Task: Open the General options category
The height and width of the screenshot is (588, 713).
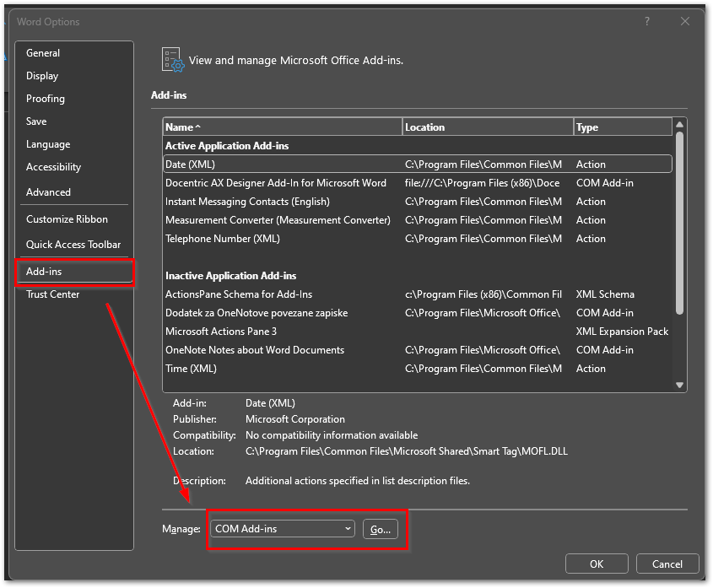Action: click(x=43, y=53)
